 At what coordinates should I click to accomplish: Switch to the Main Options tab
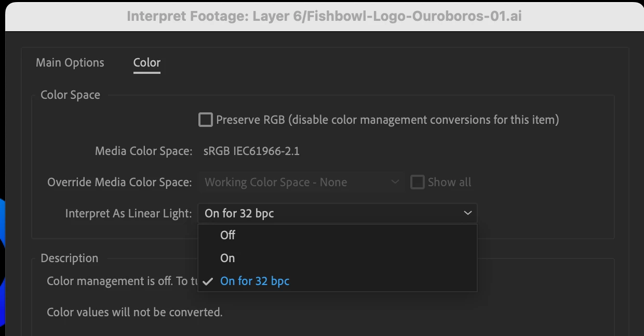tap(70, 63)
